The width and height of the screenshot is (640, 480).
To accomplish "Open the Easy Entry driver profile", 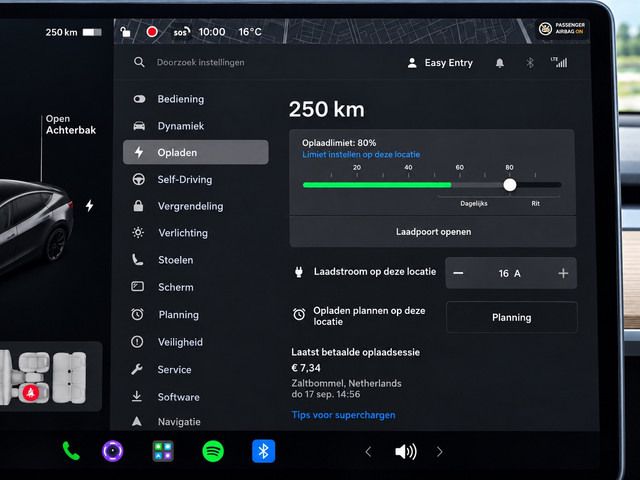I will (440, 63).
